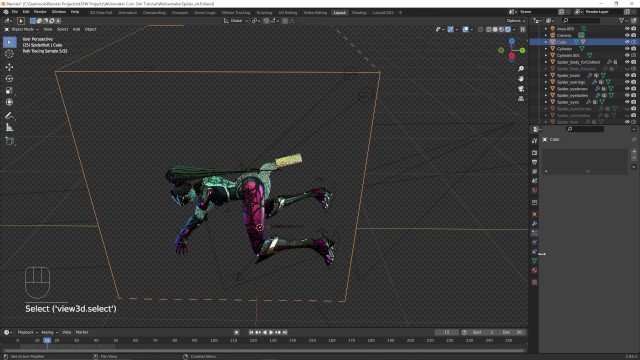The image size is (640, 360).
Task: Switch to Solid viewport shading
Action: (x=495, y=29)
